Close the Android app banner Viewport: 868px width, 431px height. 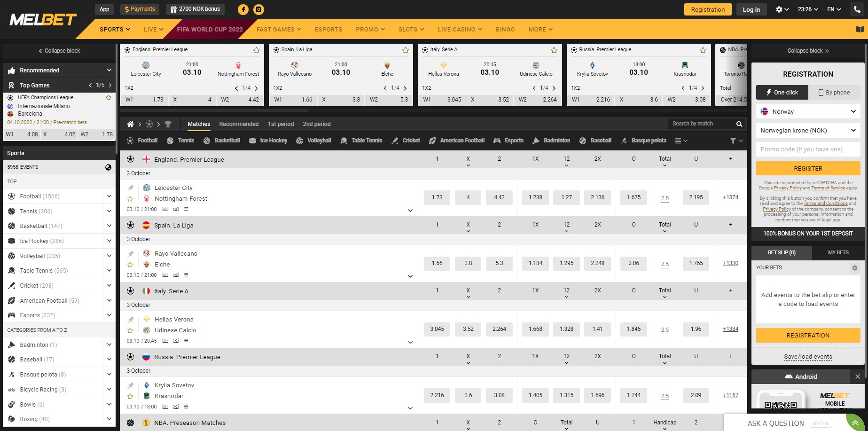pos(858,376)
